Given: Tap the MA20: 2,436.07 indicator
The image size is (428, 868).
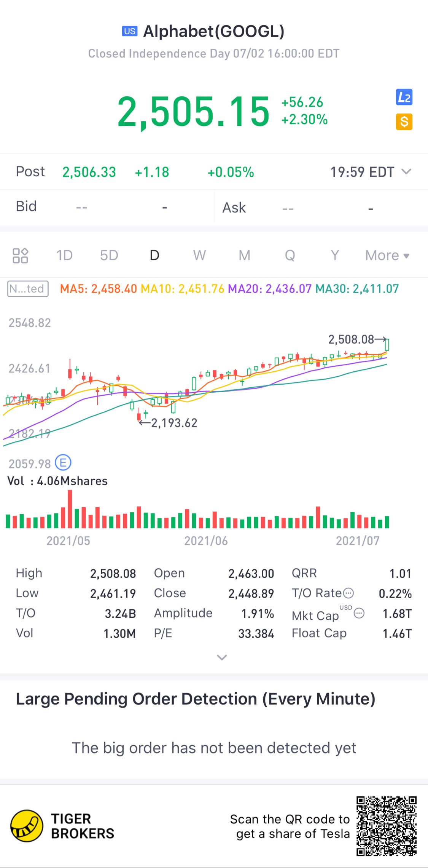Looking at the screenshot, I should point(270,289).
